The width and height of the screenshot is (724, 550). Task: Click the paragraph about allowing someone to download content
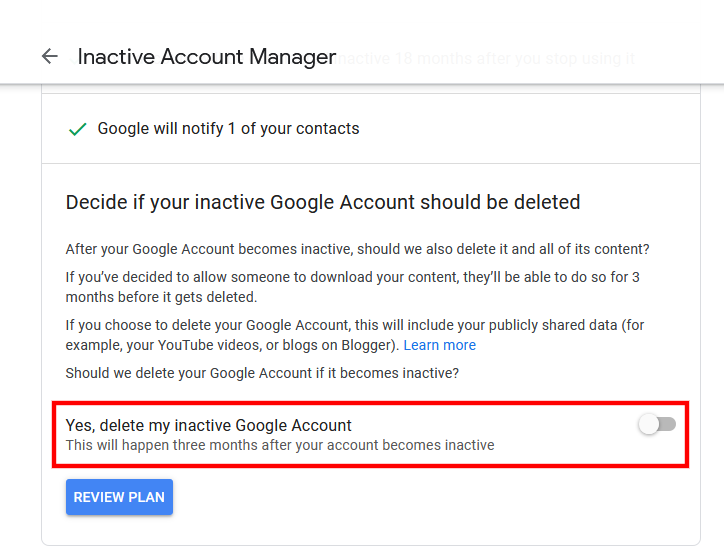pyautogui.click(x=353, y=287)
